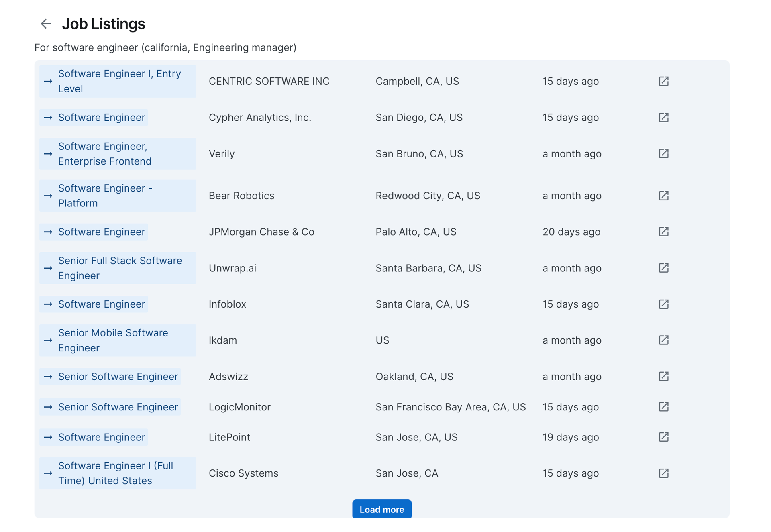Open Software Engineer listing at Cypher Analytics
The width and height of the screenshot is (771, 532).
coord(94,117)
